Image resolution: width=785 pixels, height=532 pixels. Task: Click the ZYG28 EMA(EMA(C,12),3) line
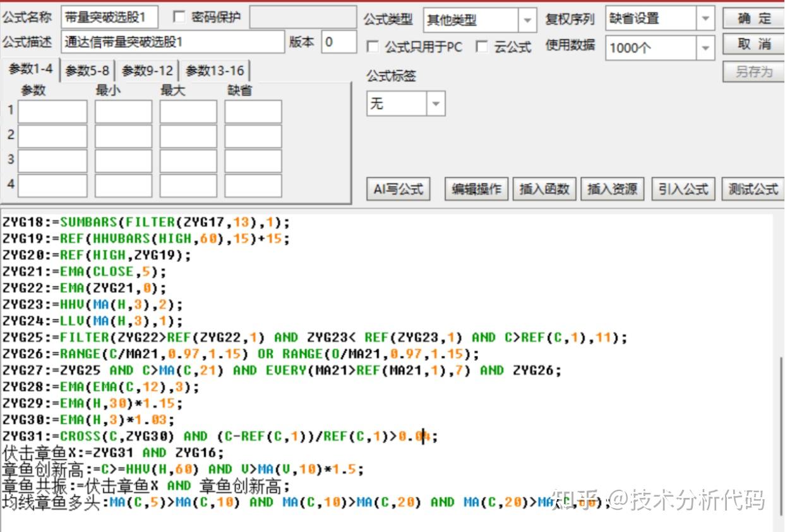coord(101,386)
